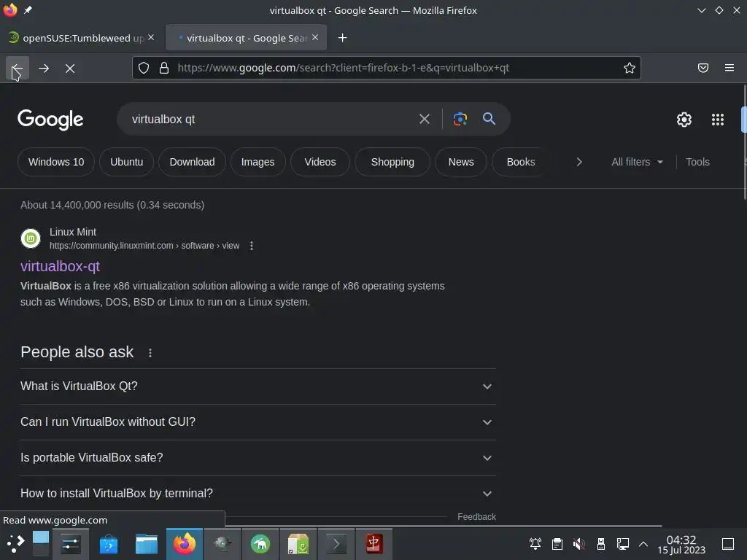Show hidden system tray icons
Viewport: 747px width, 560px height.
643,544
